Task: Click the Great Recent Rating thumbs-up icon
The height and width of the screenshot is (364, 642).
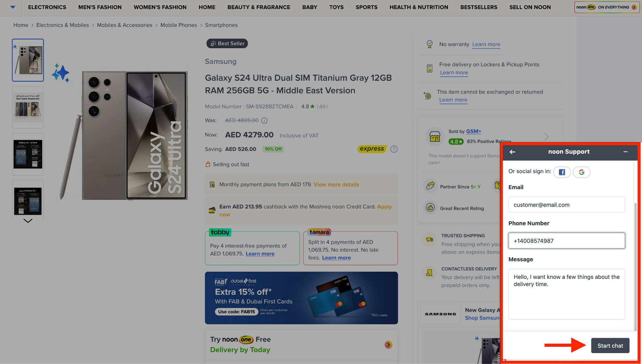Action: coord(430,208)
